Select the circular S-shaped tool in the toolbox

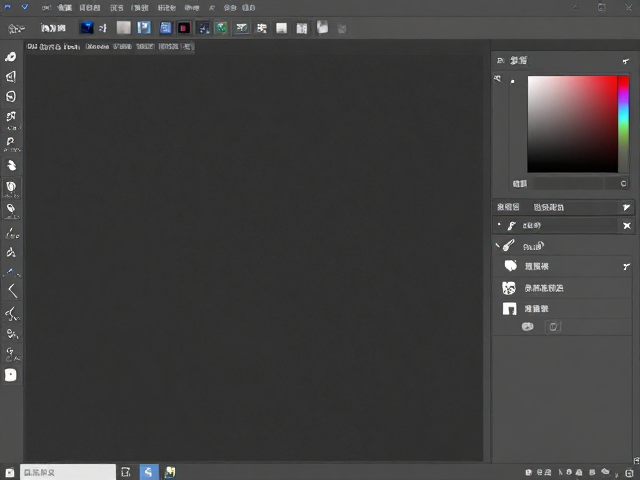[x=11, y=96]
